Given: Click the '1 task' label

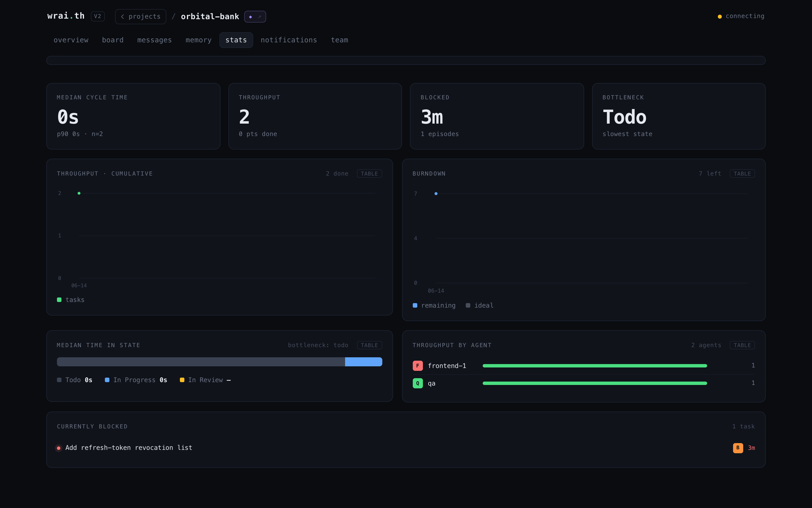Looking at the screenshot, I should [743, 426].
